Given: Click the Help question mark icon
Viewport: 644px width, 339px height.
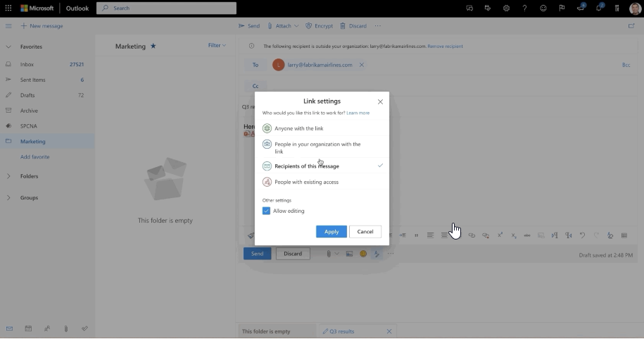Looking at the screenshot, I should (524, 8).
